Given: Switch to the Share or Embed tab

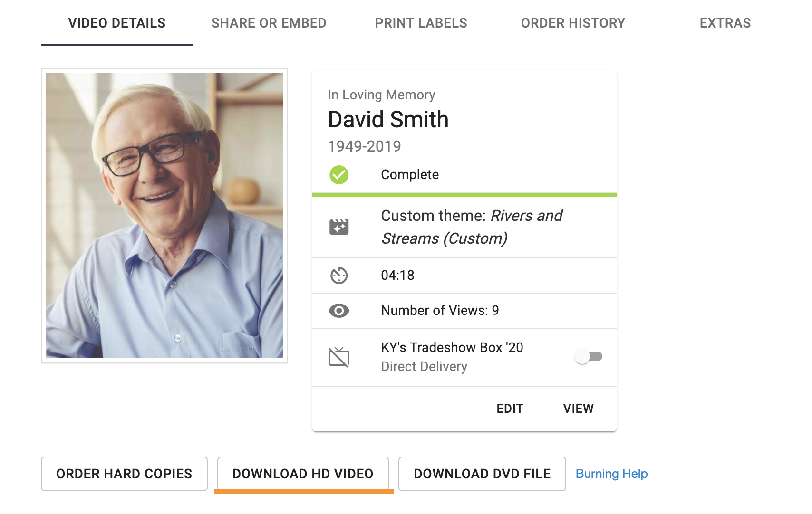Looking at the screenshot, I should 269,23.
